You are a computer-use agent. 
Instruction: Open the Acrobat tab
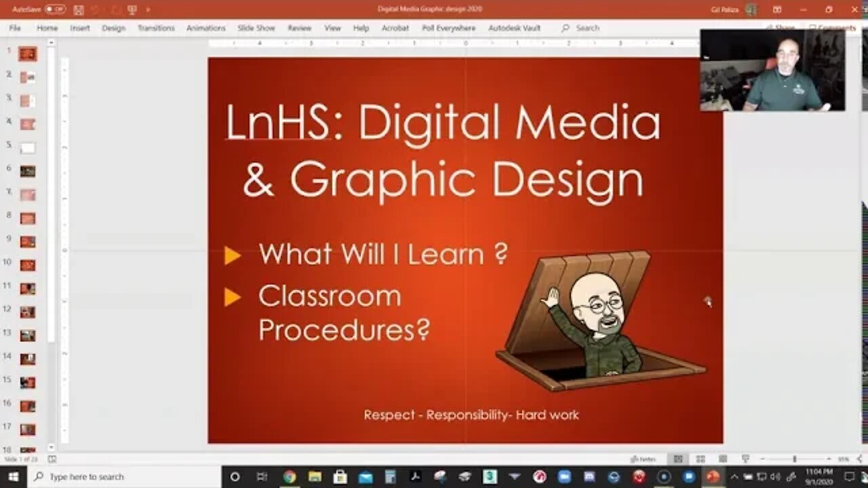[395, 28]
